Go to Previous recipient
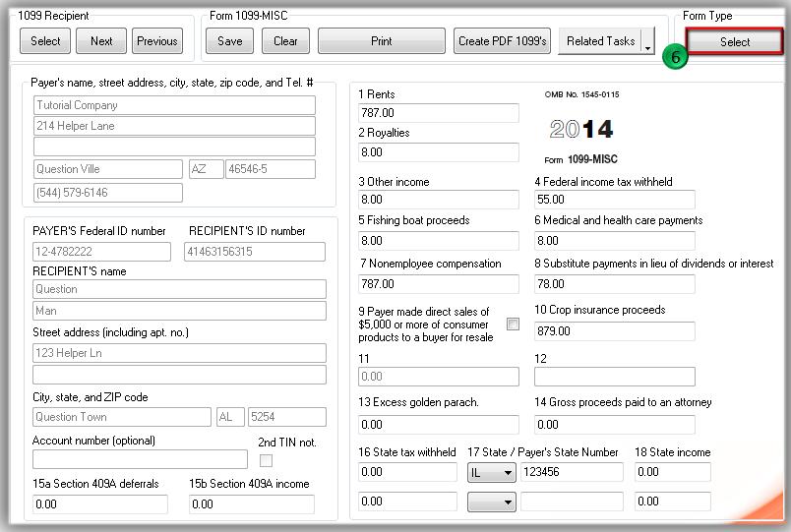 click(x=157, y=41)
